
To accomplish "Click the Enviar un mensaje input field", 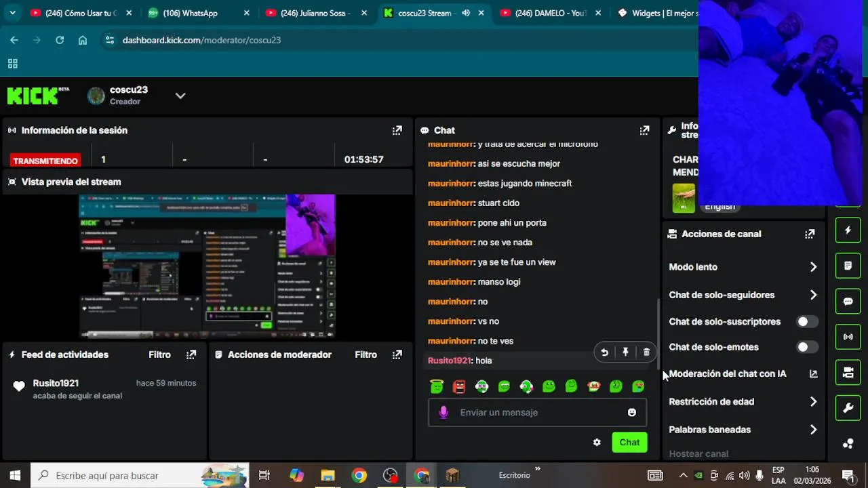I will (537, 412).
